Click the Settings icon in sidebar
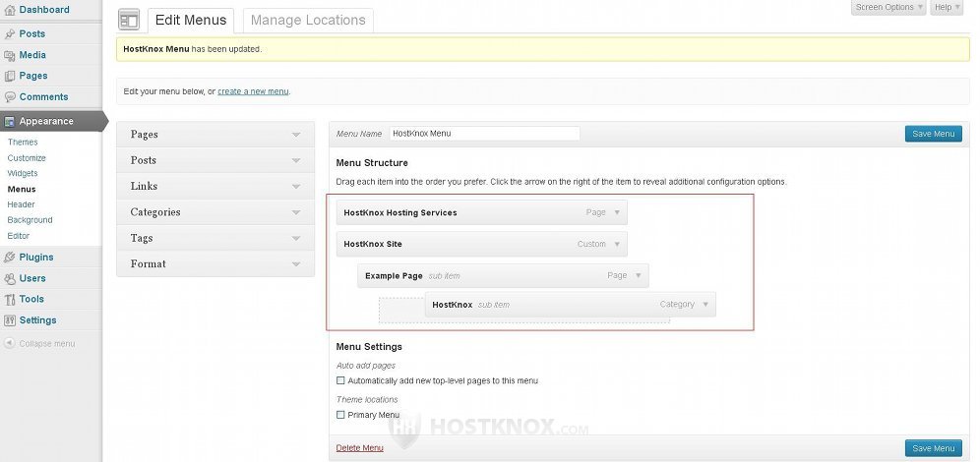Screen dimensions: 980x462 tap(10, 320)
